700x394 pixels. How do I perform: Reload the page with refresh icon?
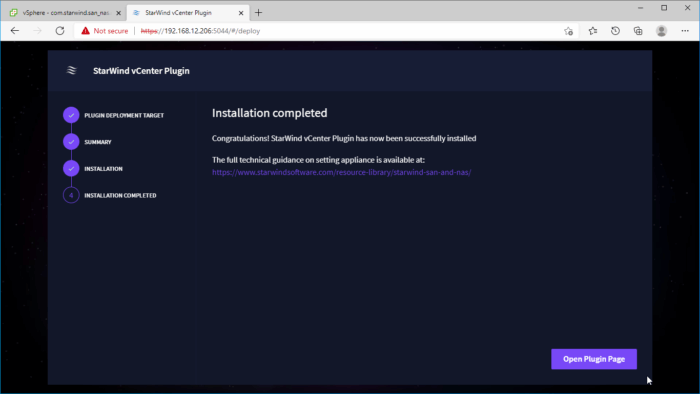click(60, 31)
